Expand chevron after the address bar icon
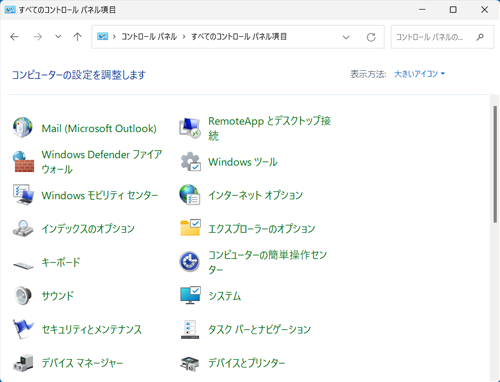Viewport: 500px width, 382px height. [x=114, y=37]
